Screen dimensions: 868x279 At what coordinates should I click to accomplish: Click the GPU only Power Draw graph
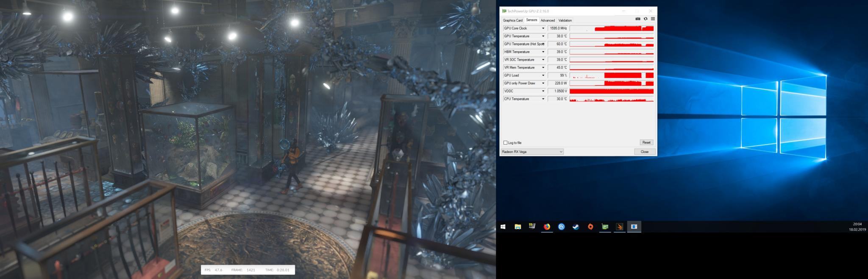[x=612, y=84]
